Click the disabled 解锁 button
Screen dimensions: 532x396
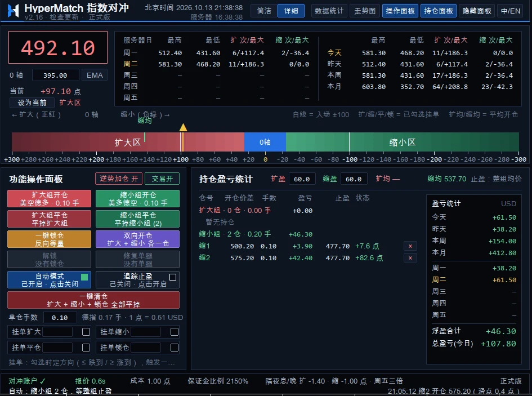click(x=49, y=260)
